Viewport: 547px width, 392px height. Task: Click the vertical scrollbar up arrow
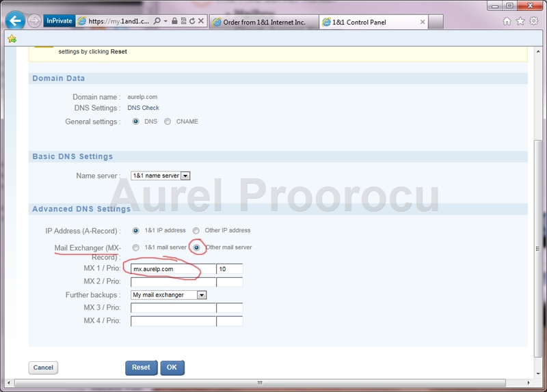(x=538, y=52)
